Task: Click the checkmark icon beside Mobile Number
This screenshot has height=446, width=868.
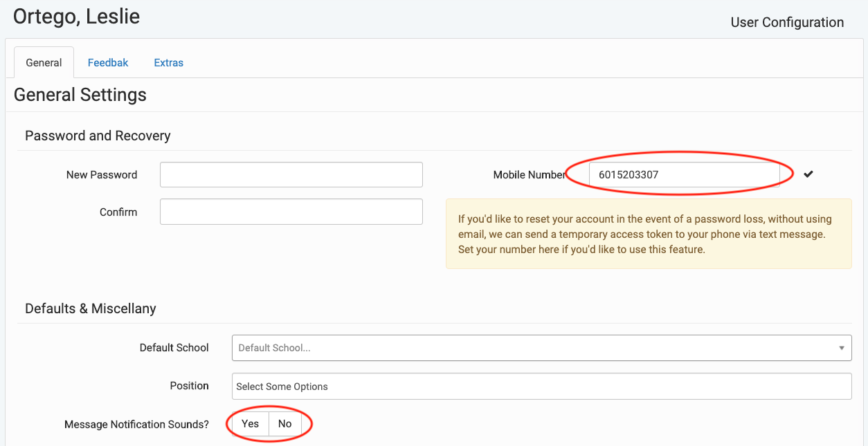Action: pyautogui.click(x=808, y=174)
